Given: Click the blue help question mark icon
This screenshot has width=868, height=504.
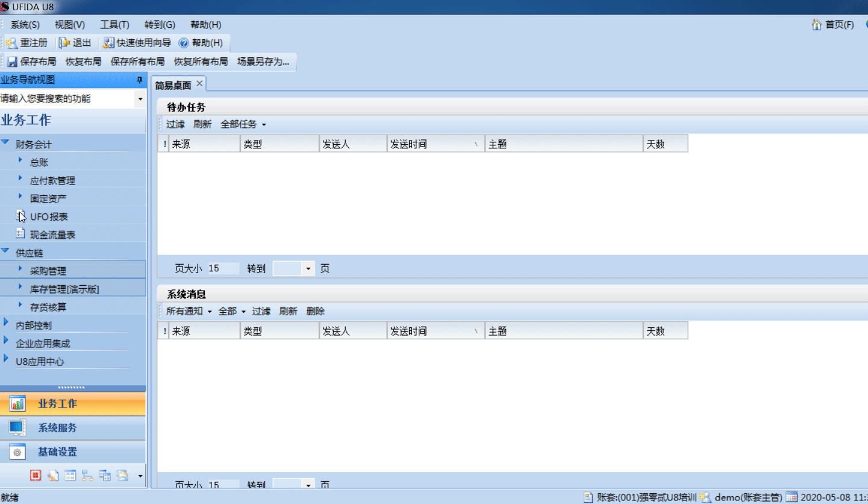Looking at the screenshot, I should [184, 43].
